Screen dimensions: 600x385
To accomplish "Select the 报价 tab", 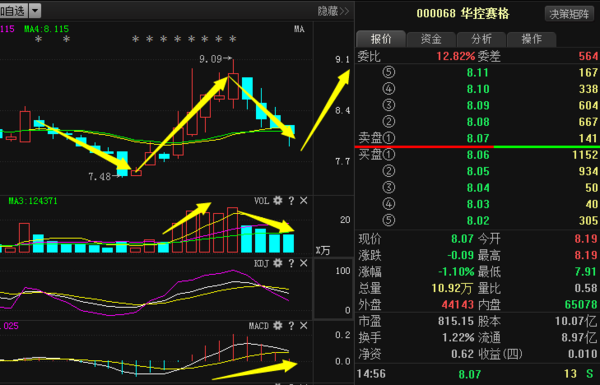I will 381,39.
